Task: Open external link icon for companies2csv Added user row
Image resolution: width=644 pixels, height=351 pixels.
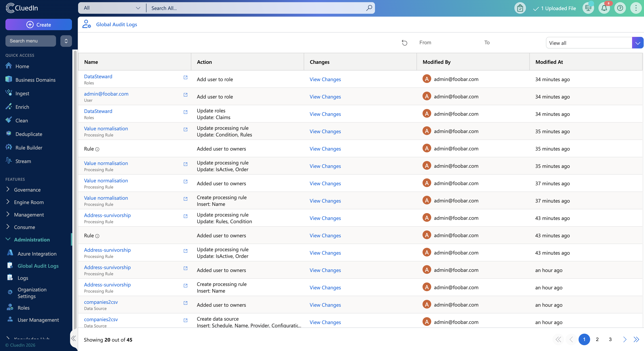Action: pyautogui.click(x=185, y=303)
